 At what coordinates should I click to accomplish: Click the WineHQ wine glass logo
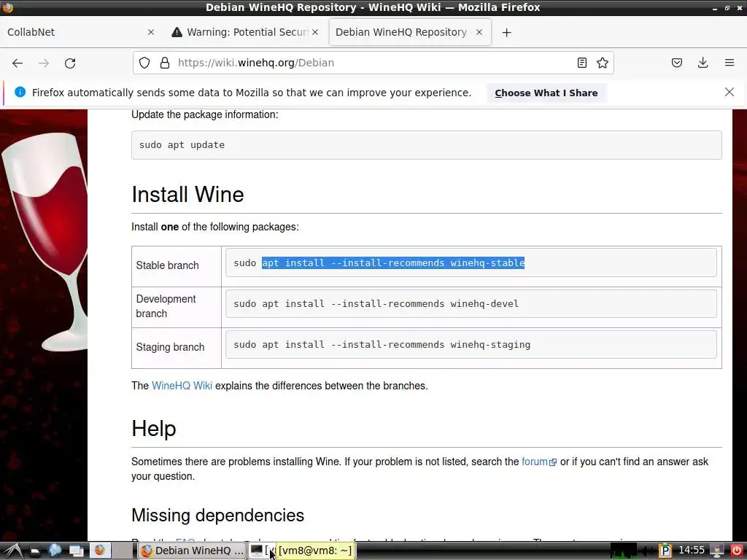(x=45, y=242)
